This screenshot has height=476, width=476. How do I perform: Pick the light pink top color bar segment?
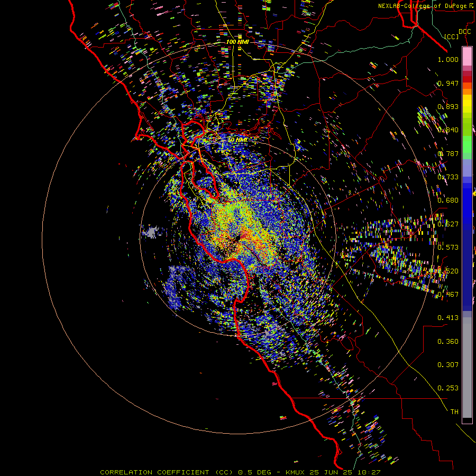tap(467, 56)
